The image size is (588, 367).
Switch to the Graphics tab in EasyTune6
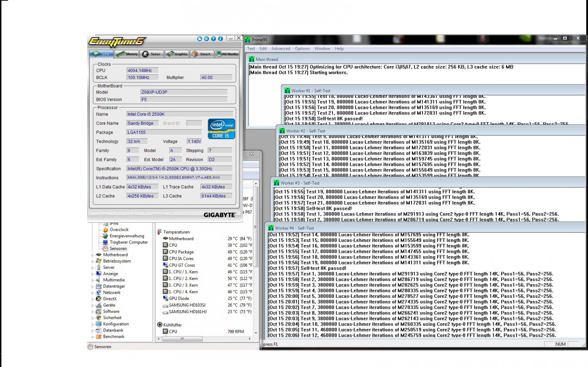(x=177, y=54)
